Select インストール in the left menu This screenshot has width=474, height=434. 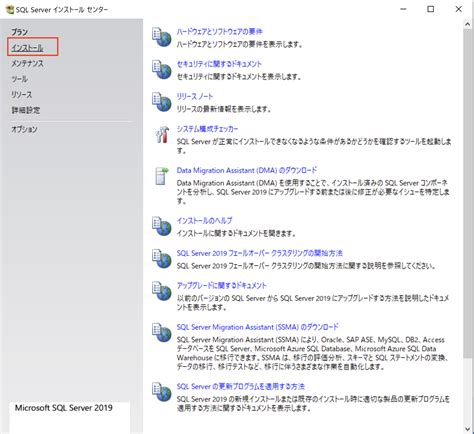pyautogui.click(x=27, y=48)
